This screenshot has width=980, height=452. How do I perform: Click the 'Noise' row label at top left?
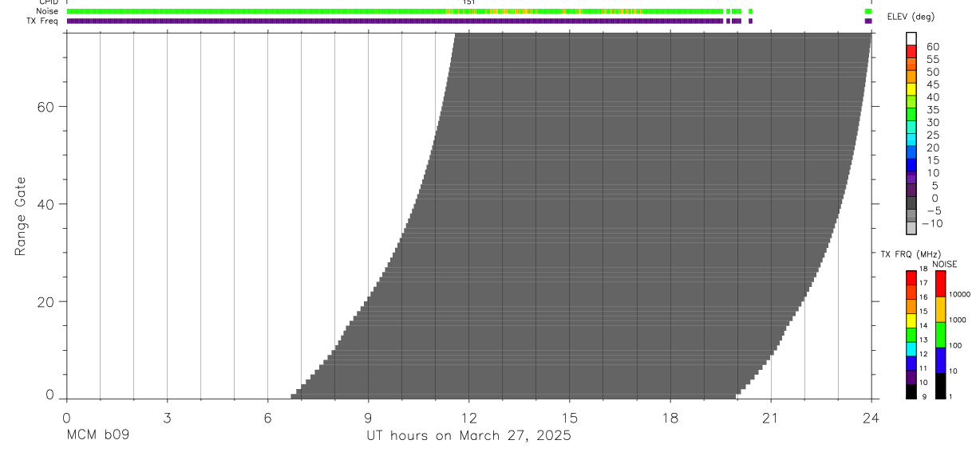pyautogui.click(x=48, y=11)
